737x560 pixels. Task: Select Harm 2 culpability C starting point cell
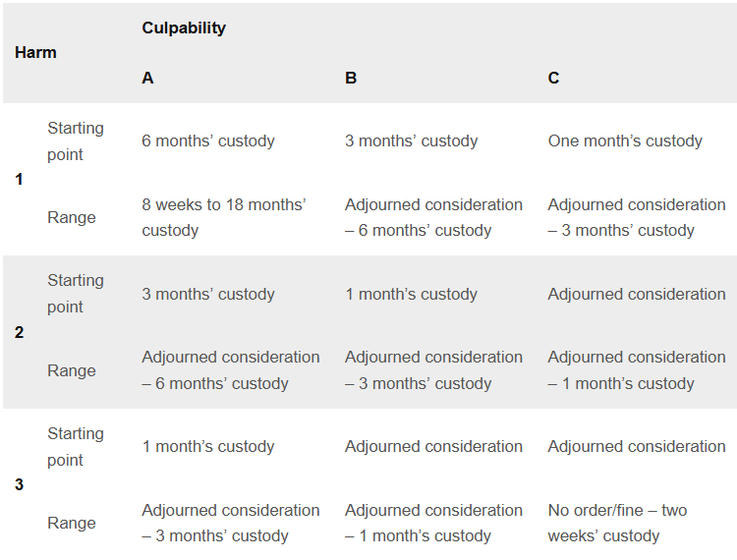pyautogui.click(x=637, y=294)
